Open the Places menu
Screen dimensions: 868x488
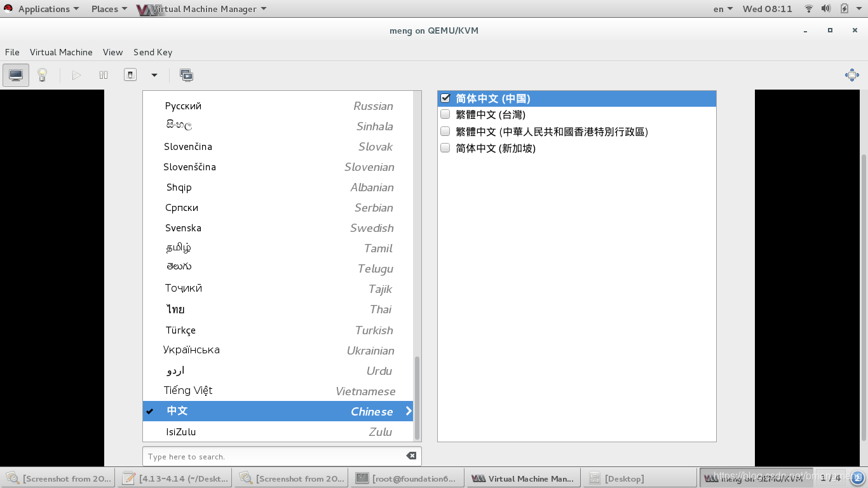[x=109, y=9]
